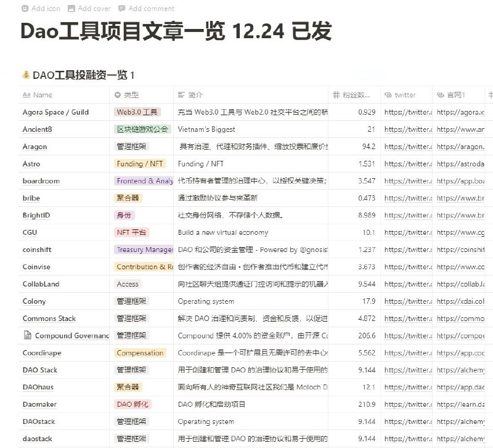Open the https://learn.da site link
This screenshot has height=448, width=493.
(x=460, y=405)
